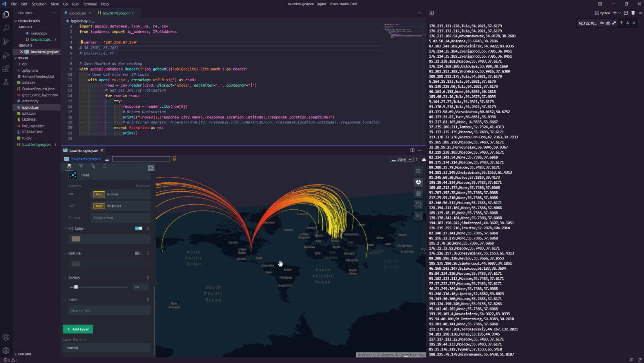Viewport: 644px width, 363px height.
Task: Open the Selection menu
Action: [39, 4]
